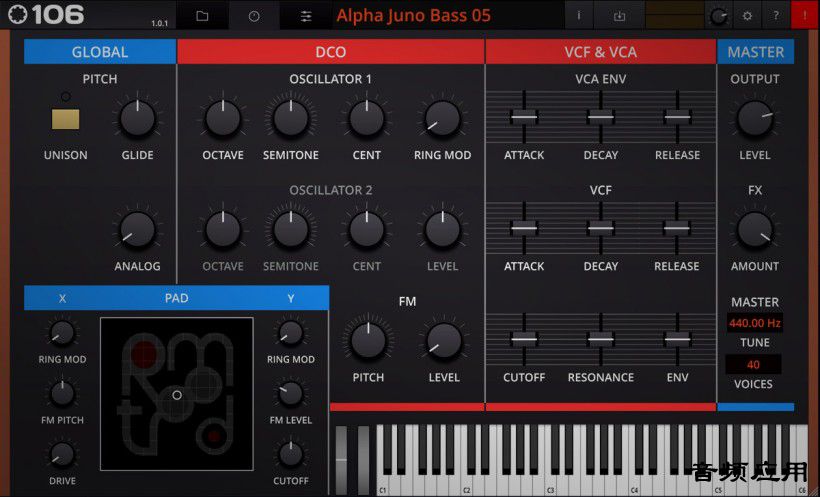Open the preset browser folder icon

click(202, 16)
